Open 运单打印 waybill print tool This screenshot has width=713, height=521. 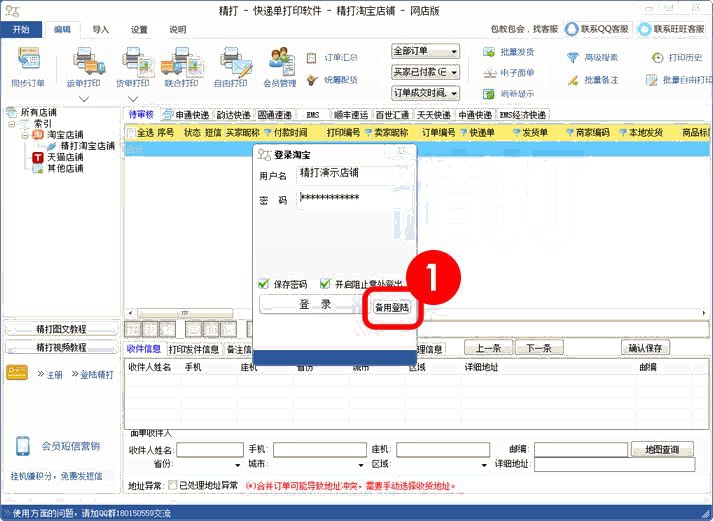[x=89, y=61]
